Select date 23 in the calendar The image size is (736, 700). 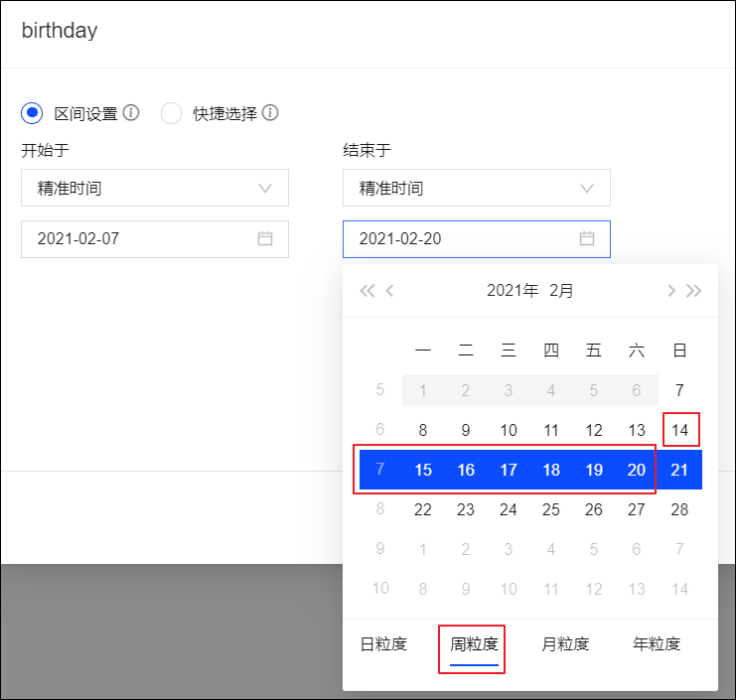[x=466, y=509]
